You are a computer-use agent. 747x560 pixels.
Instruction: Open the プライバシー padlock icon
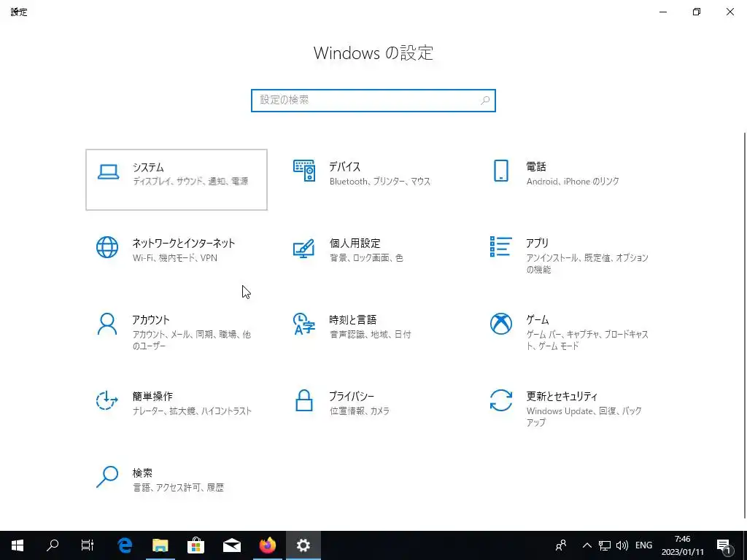(x=304, y=400)
